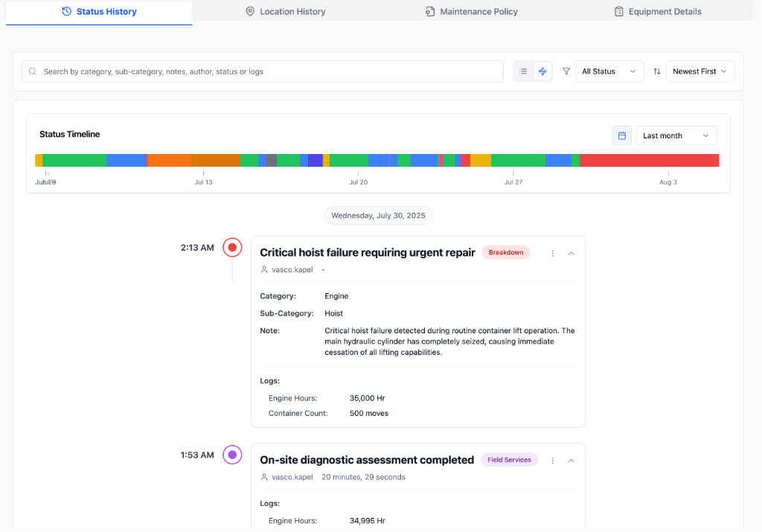The height and width of the screenshot is (532, 762).
Task: Click the filter funnel icon
Action: [x=566, y=71]
